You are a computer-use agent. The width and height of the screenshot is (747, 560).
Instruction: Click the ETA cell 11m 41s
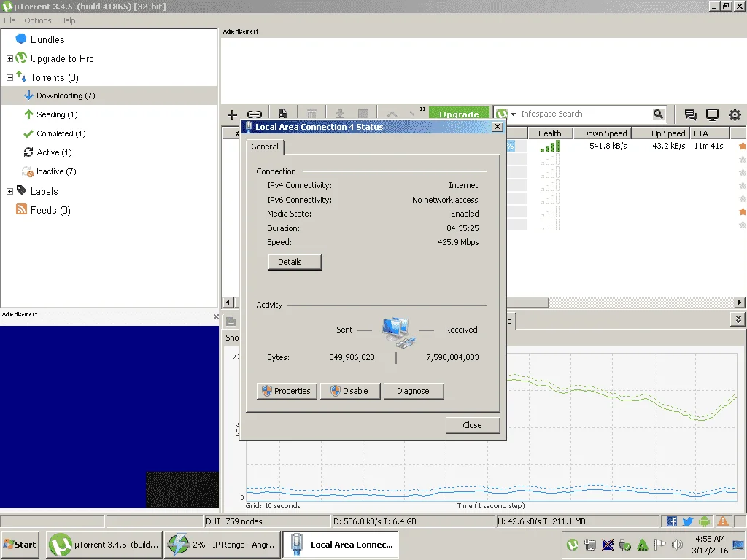point(708,146)
